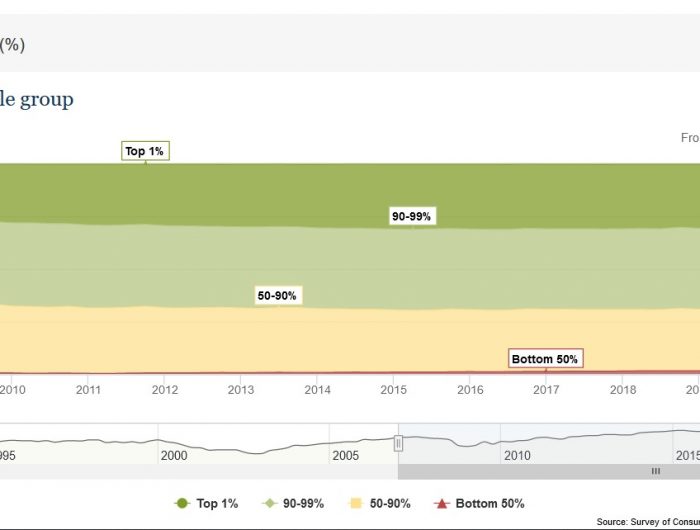Click the Bottom 50% data label on chart
700x530 pixels.
pyautogui.click(x=545, y=359)
